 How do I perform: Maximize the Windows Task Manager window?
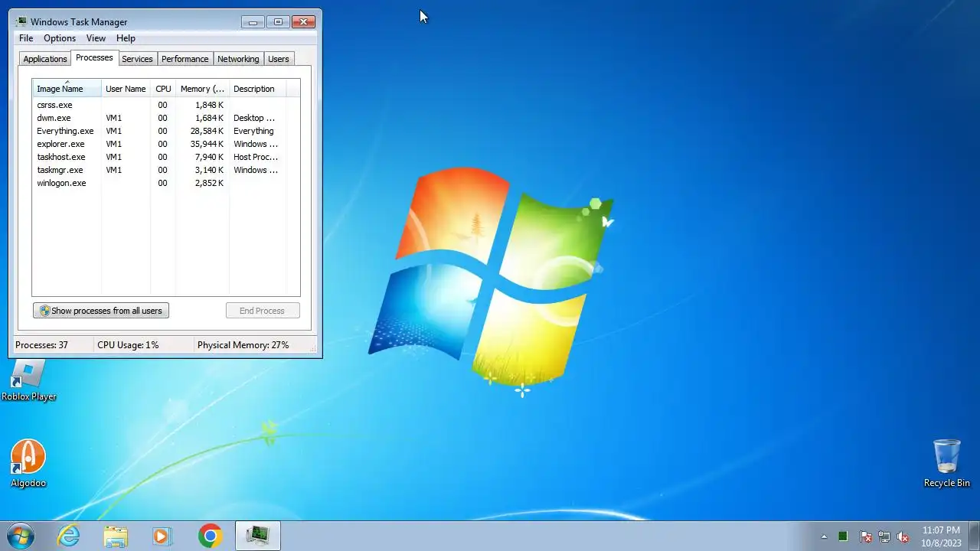(278, 22)
